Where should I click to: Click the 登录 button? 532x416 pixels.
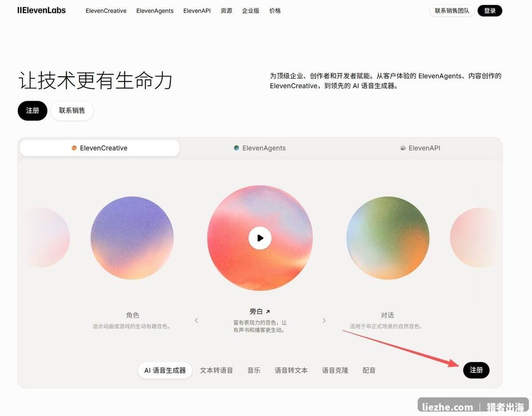coord(490,11)
